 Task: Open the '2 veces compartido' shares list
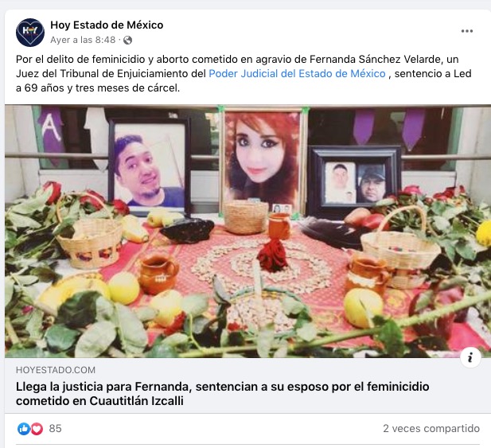pos(431,428)
